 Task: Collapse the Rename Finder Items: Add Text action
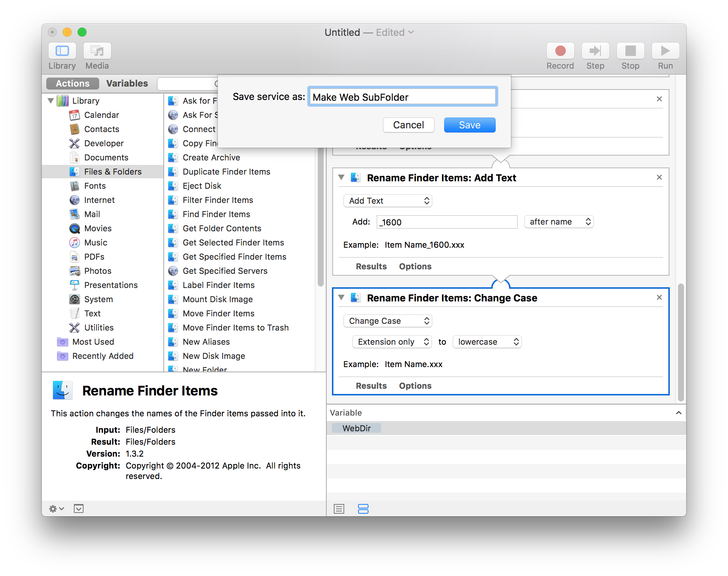[x=341, y=178]
